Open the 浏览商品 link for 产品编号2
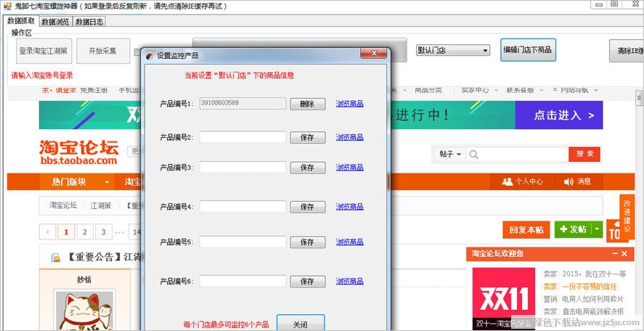Viewport: 644px width, 331px height. click(x=349, y=137)
